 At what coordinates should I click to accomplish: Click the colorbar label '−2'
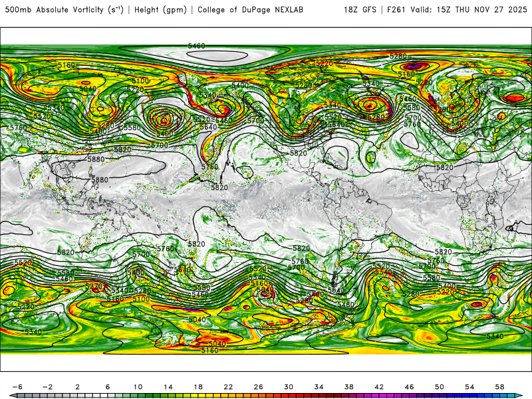(47, 387)
